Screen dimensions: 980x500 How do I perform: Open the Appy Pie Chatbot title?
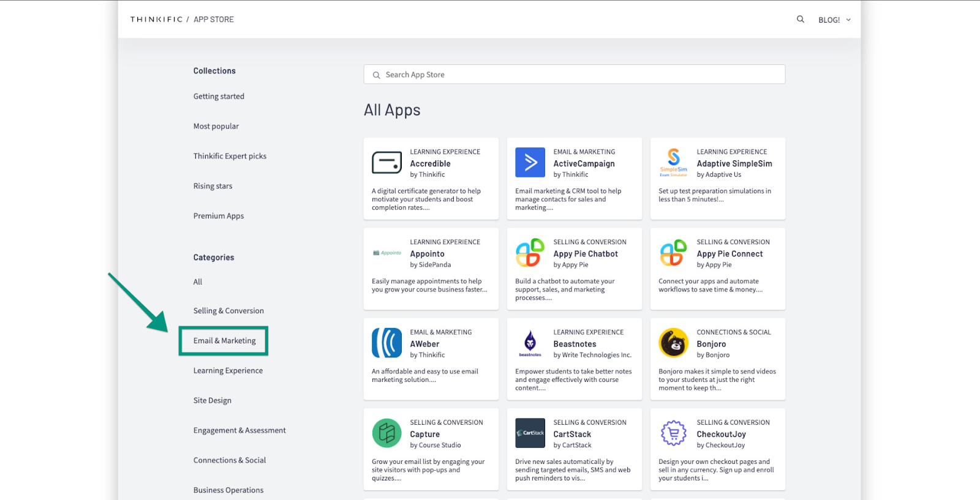pyautogui.click(x=586, y=254)
